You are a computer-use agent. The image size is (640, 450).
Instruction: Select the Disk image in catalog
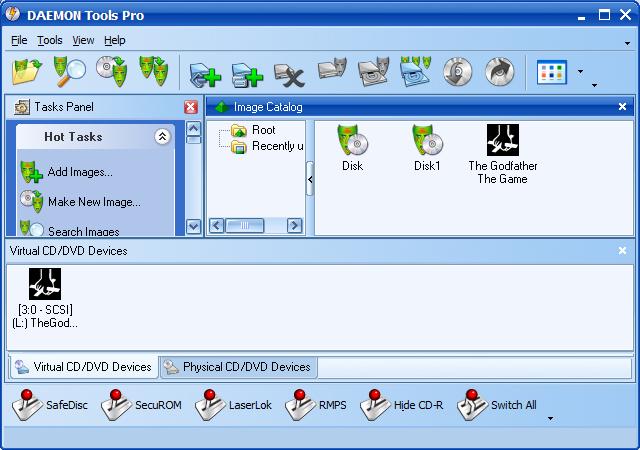click(352, 148)
